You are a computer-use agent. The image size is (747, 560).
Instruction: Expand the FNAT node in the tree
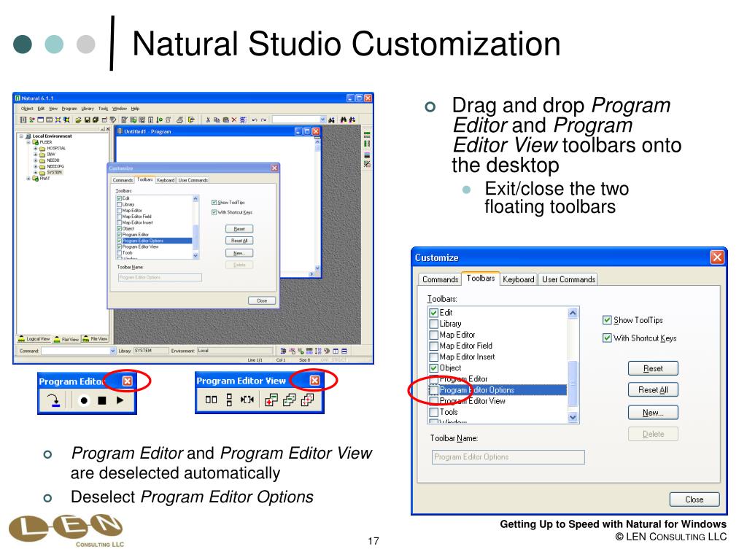coord(28,179)
